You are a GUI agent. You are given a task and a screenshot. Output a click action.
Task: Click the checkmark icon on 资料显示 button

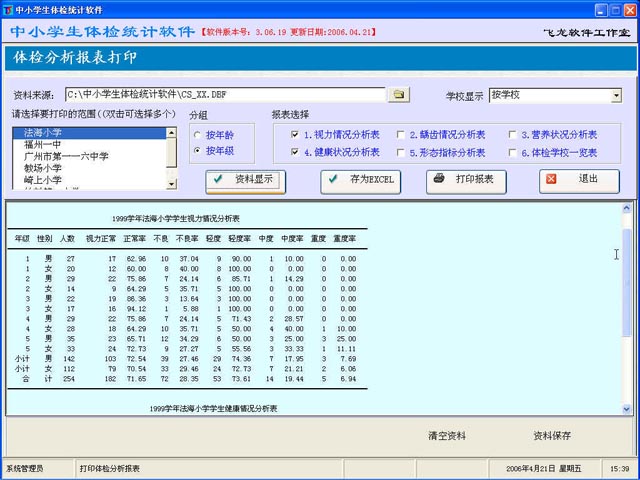coord(218,180)
